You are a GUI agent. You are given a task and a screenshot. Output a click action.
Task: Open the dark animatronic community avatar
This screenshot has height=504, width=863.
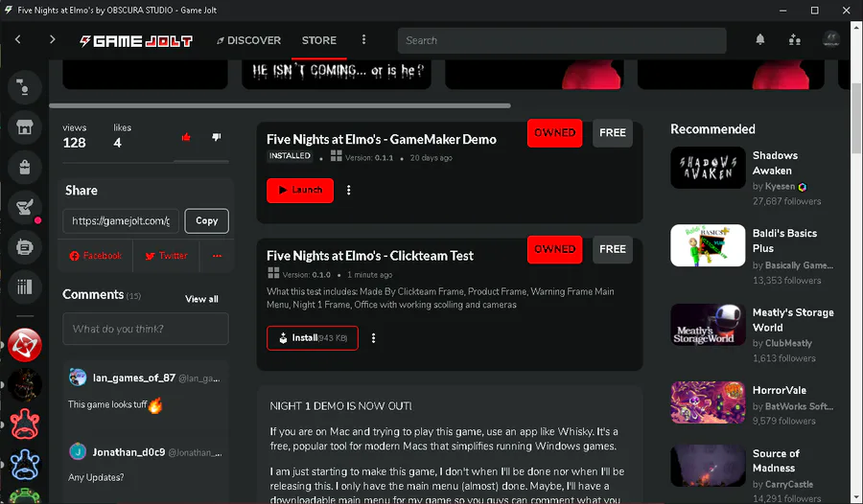(x=24, y=384)
